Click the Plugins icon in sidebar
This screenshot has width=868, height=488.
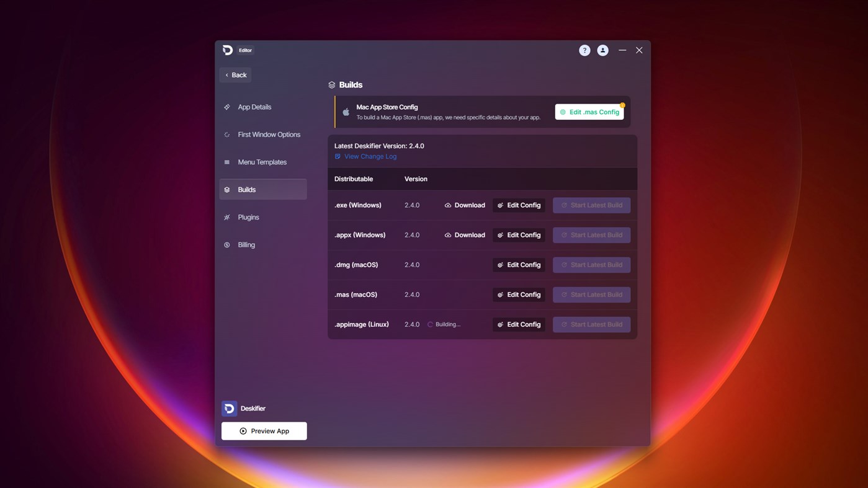tap(227, 217)
